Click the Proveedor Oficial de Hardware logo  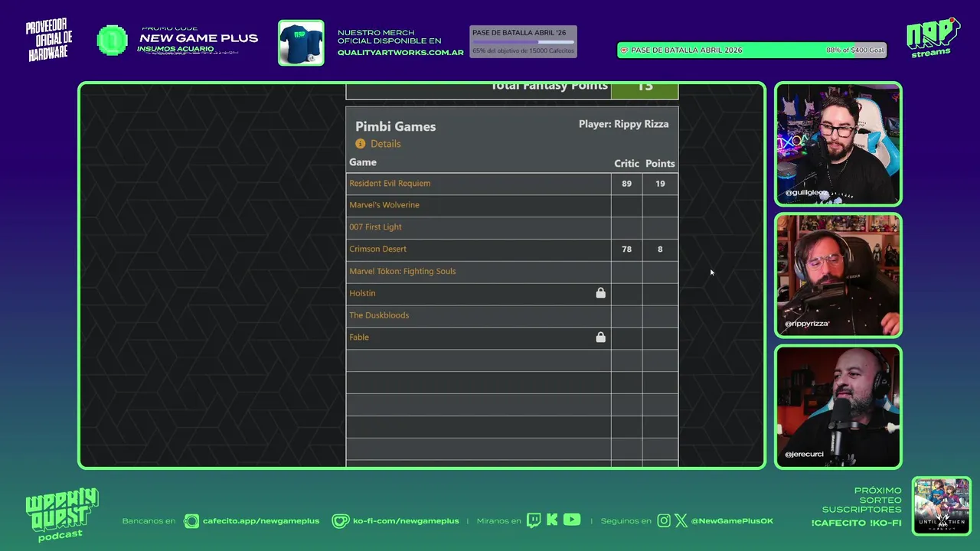pyautogui.click(x=50, y=41)
